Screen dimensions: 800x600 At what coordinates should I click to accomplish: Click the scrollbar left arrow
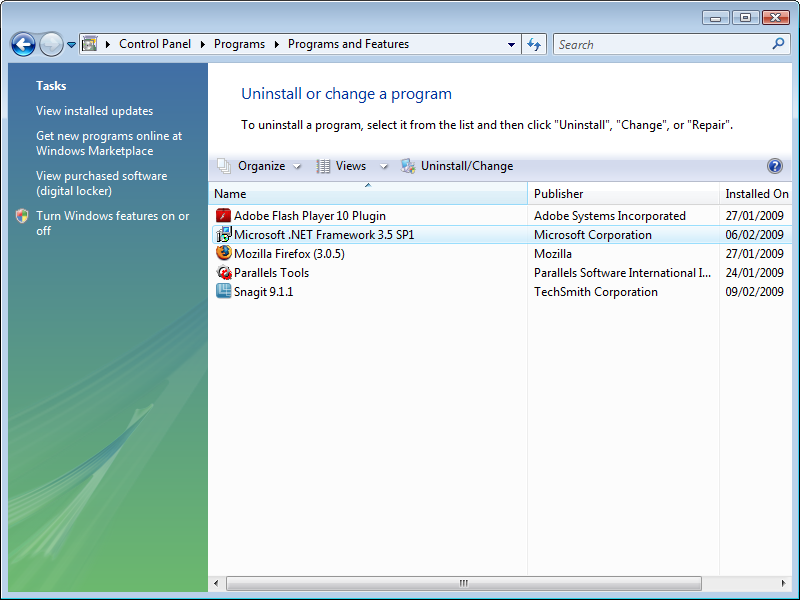216,583
